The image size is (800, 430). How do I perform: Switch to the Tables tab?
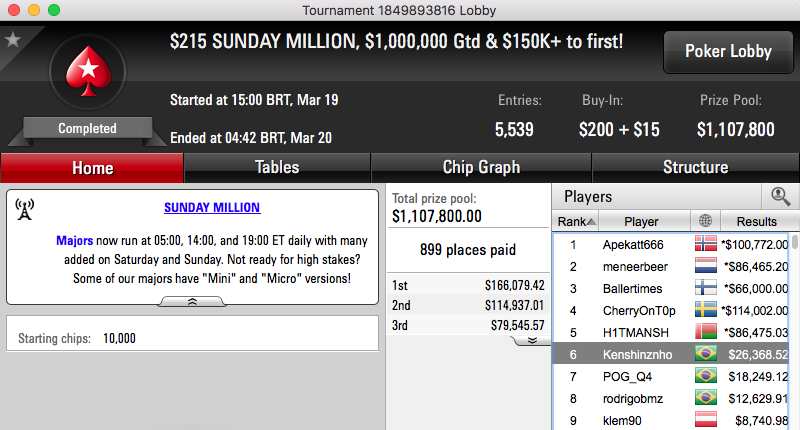pyautogui.click(x=277, y=167)
